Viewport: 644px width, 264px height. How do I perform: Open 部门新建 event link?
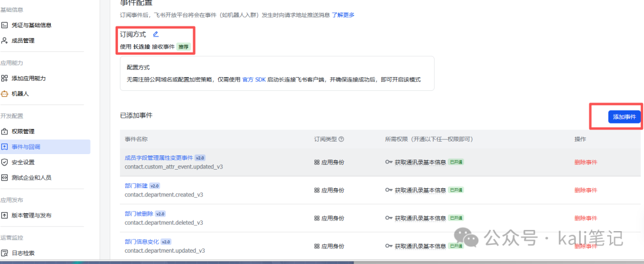point(135,186)
